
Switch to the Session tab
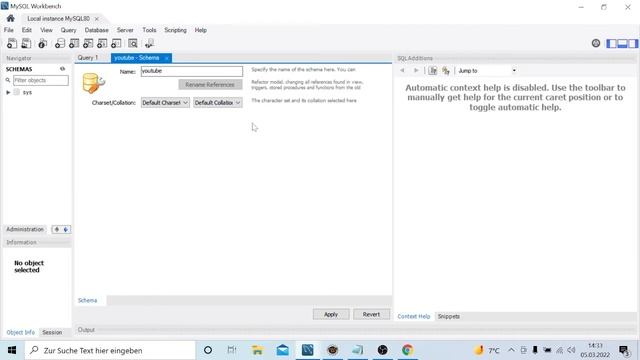click(x=52, y=332)
